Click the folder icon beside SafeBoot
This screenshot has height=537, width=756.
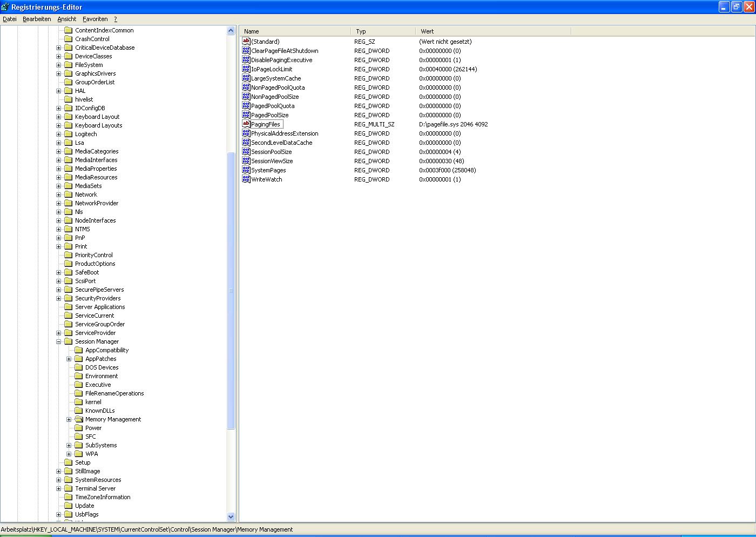[69, 272]
